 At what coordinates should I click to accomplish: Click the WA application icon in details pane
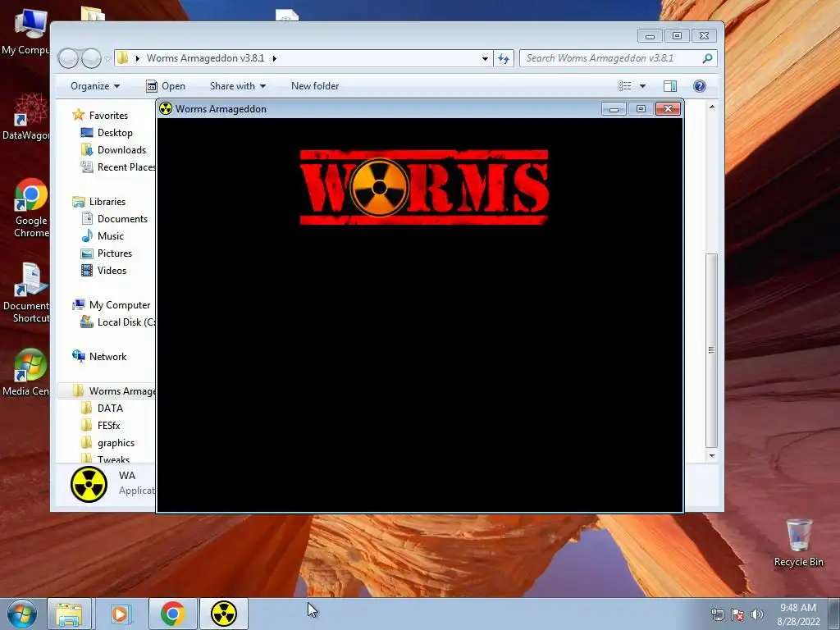click(x=89, y=484)
